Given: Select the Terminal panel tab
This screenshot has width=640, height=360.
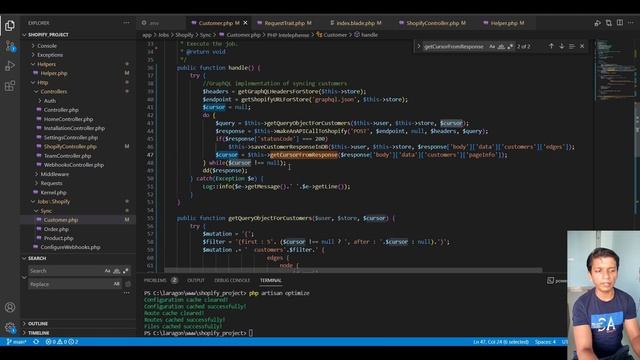Looking at the screenshot, I should (271, 280).
